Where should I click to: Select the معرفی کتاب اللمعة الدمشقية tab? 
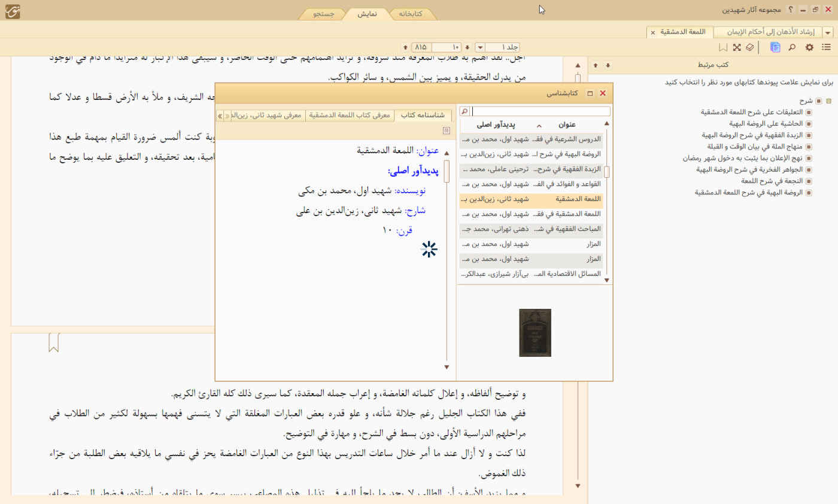[x=350, y=115]
